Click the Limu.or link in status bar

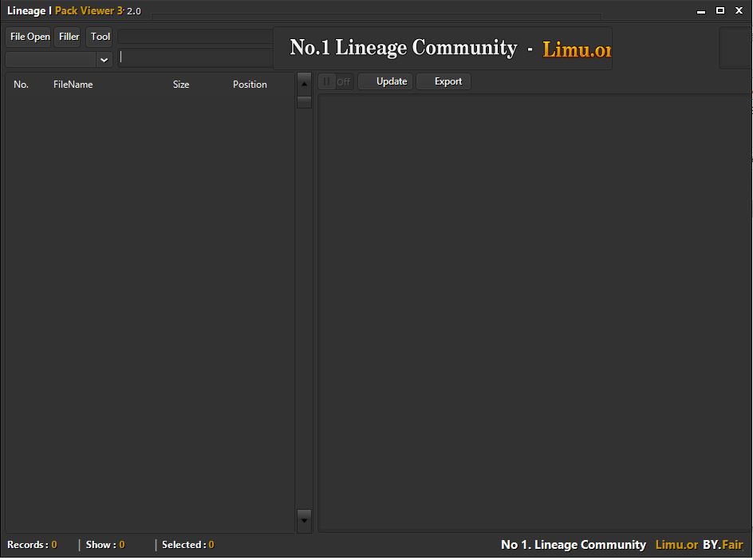[x=676, y=545]
